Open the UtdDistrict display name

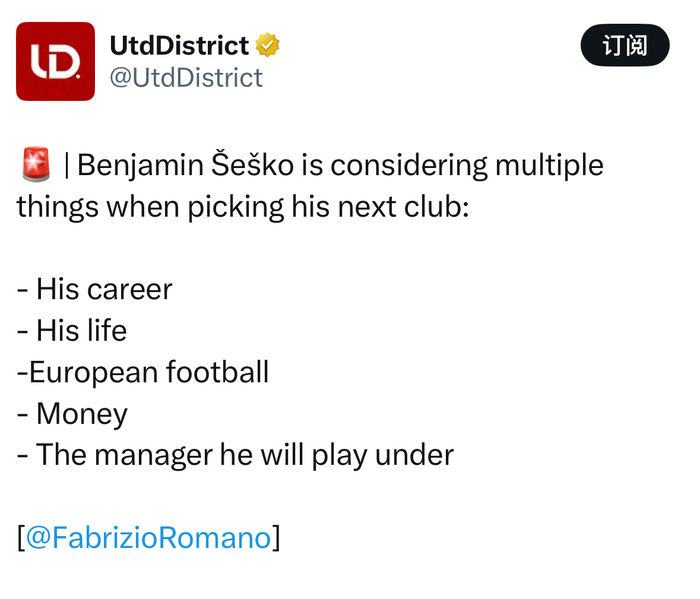[179, 46]
